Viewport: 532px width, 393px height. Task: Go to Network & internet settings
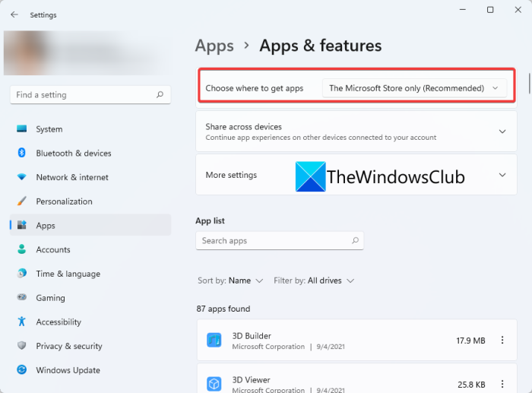coord(90,177)
